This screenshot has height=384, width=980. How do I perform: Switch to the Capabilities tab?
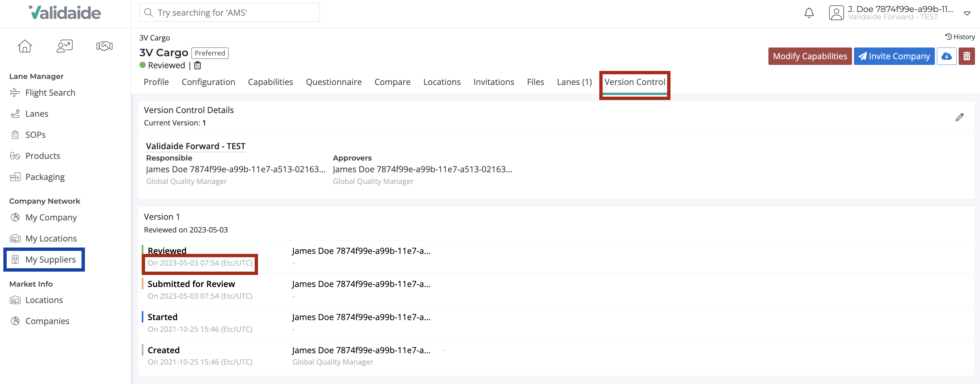pyautogui.click(x=270, y=82)
